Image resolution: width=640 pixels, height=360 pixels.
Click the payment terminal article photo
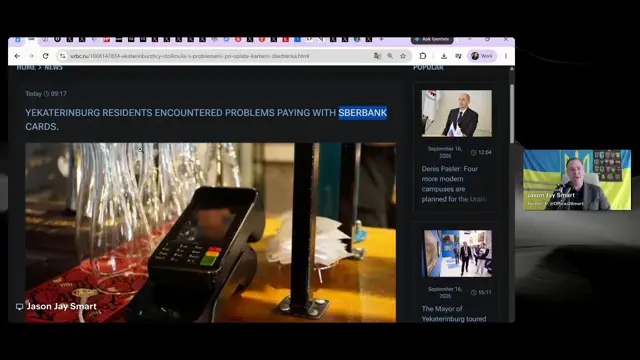coord(211,232)
